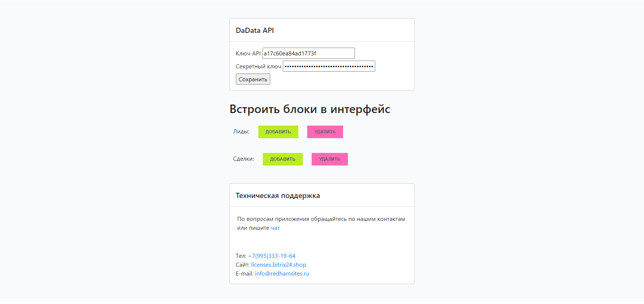Focus the Секретный ключ password field
Image resolution: width=644 pixels, height=304 pixels.
[x=329, y=66]
